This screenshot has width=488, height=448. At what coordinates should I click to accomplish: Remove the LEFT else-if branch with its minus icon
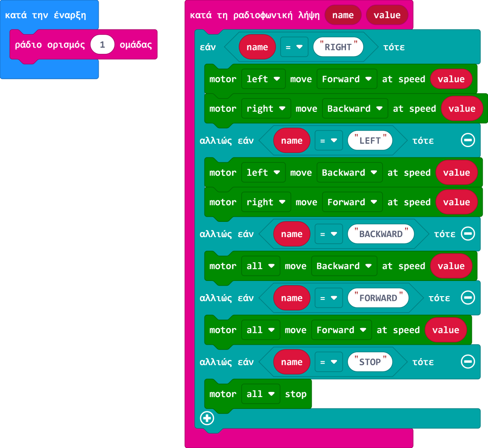[x=468, y=140]
